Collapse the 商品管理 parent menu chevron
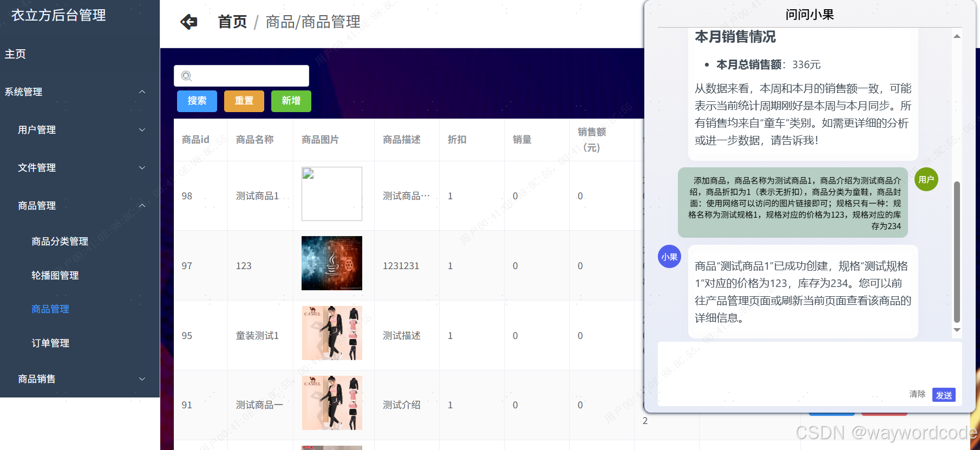This screenshot has height=450, width=980. pyautogui.click(x=142, y=206)
